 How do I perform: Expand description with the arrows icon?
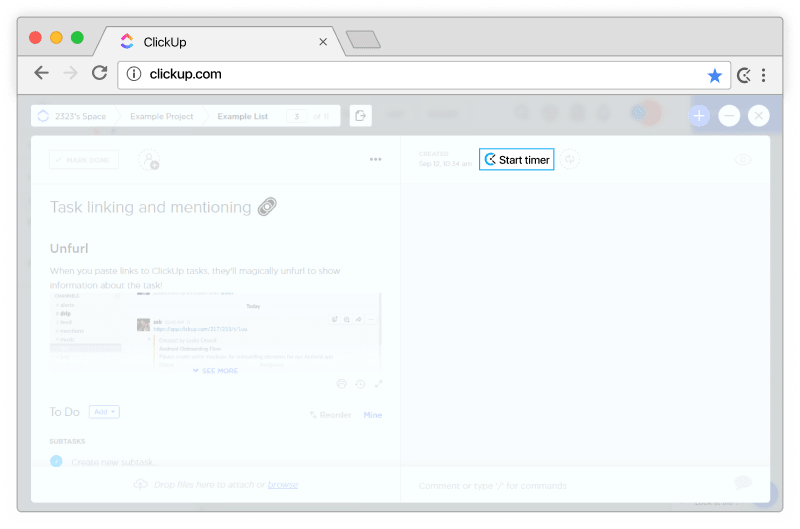378,384
